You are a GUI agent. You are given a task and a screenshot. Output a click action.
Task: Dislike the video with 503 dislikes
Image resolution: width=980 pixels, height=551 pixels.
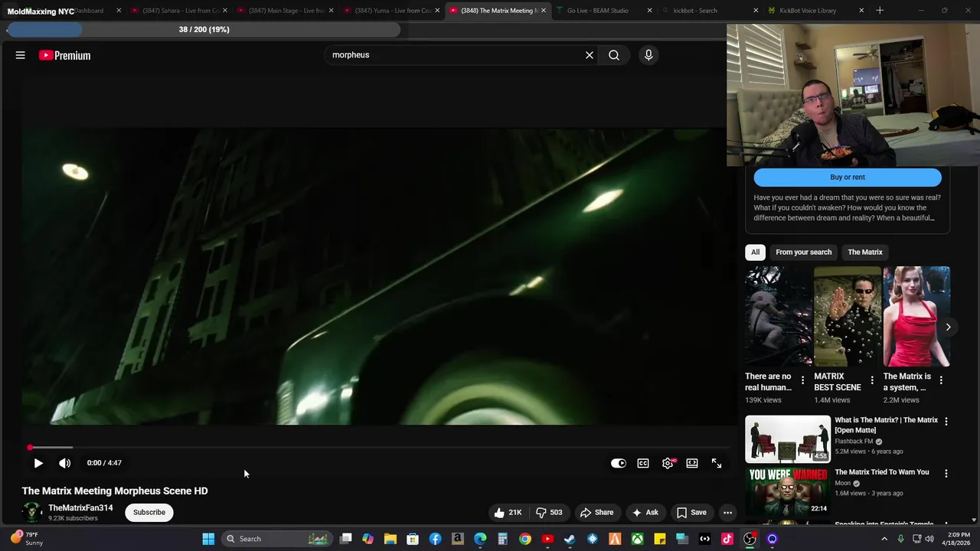tap(548, 513)
